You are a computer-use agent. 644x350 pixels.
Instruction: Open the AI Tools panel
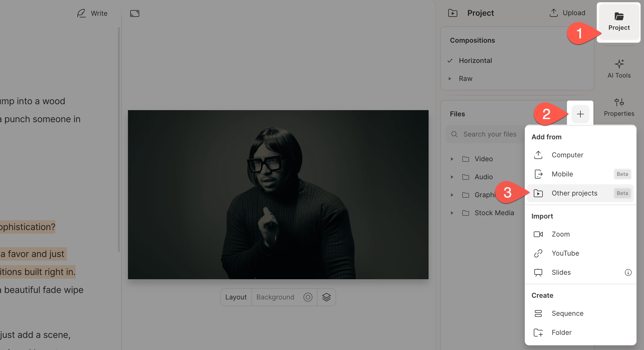point(618,68)
